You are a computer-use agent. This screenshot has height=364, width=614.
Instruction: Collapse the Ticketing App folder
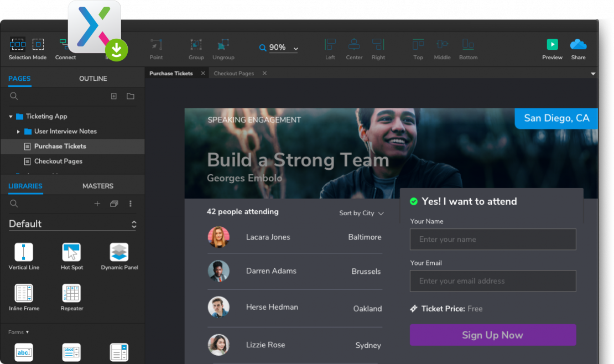11,117
